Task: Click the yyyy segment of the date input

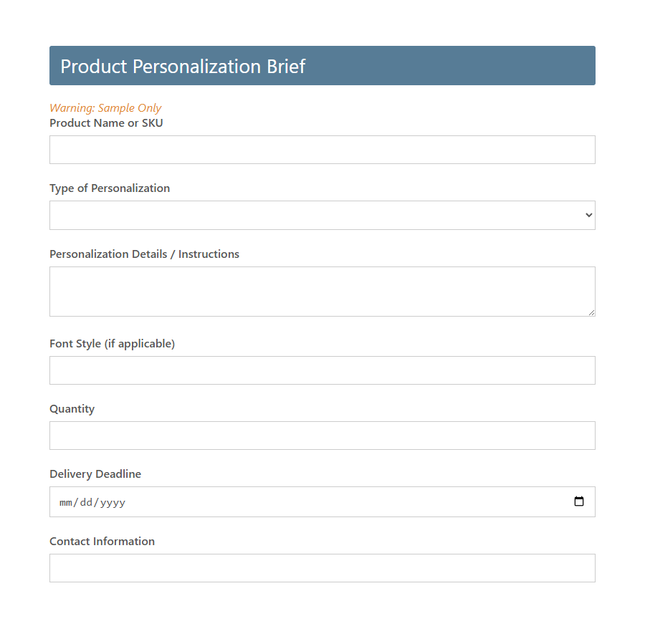Action: pyautogui.click(x=111, y=502)
